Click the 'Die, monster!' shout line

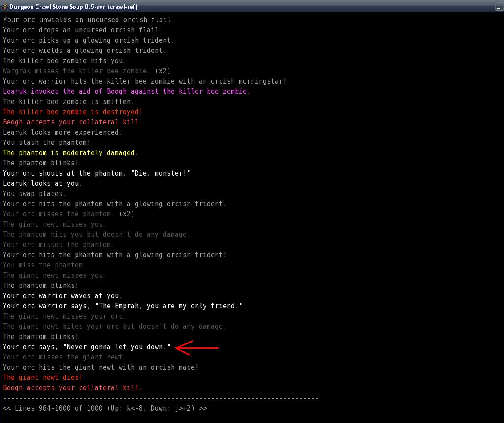tap(97, 173)
